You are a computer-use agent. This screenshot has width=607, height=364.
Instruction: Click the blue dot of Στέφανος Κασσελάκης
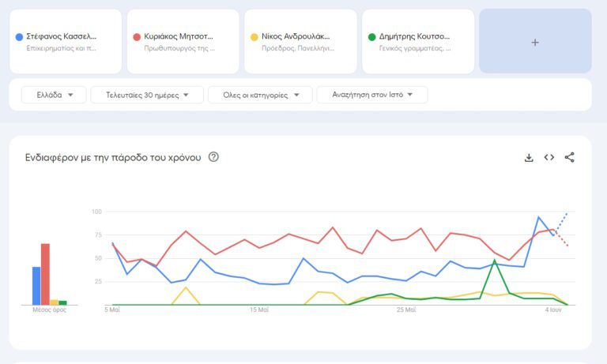(19, 37)
